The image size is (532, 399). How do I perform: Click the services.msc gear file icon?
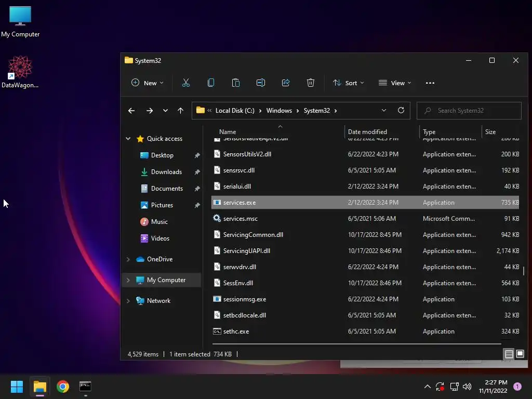pyautogui.click(x=217, y=219)
